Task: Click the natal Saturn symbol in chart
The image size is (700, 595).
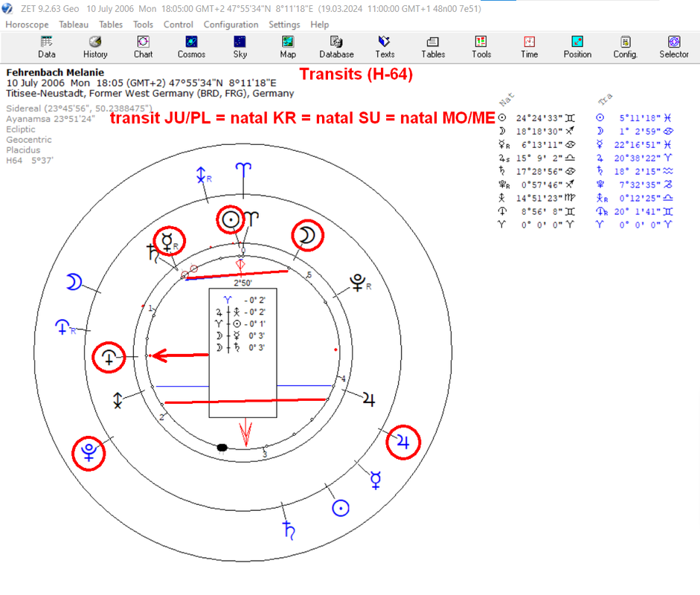Action: 152,254
